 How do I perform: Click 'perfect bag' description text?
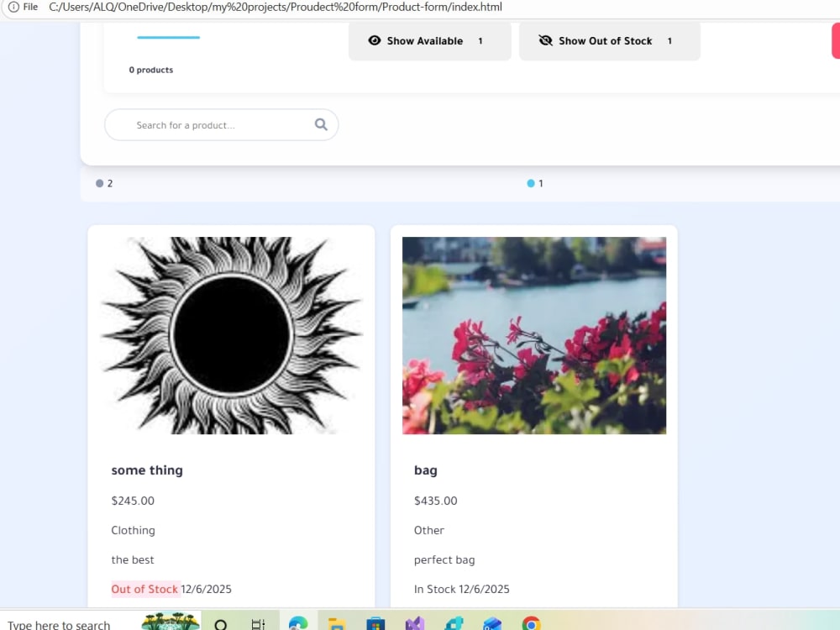[444, 559]
